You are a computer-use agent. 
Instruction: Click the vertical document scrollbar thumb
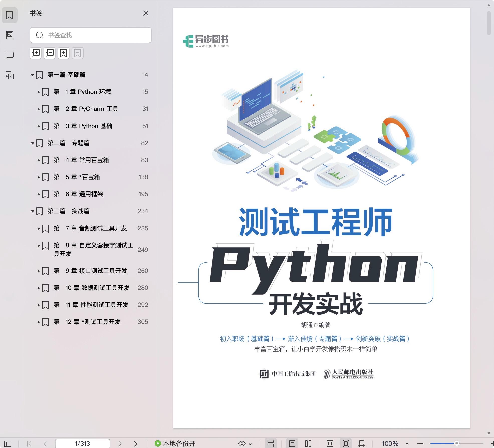coord(489,23)
